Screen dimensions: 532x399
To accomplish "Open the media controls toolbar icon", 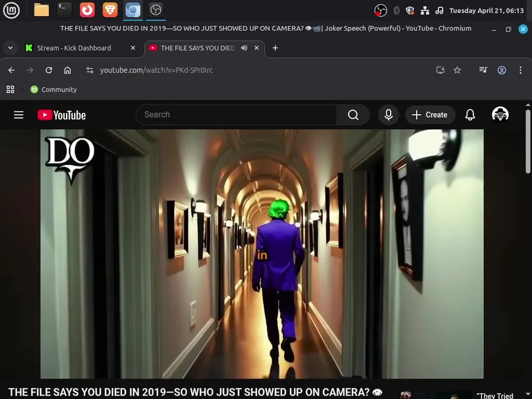I will pos(483,70).
